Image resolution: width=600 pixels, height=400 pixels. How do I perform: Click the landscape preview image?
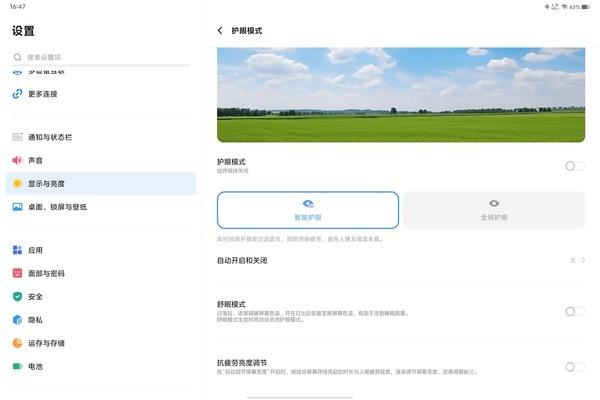(x=401, y=95)
